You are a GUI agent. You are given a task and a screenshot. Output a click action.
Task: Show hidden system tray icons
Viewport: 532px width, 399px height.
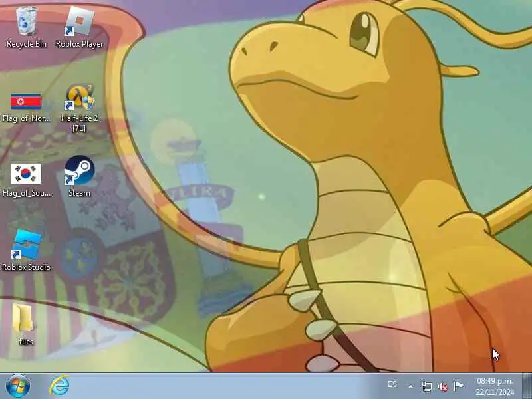410,386
